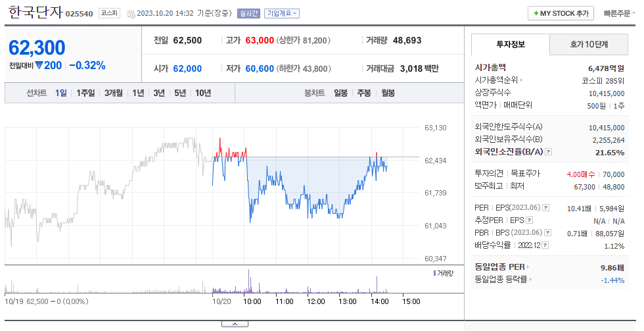Select the 1일 line chart period
Image resolution: width=644 pixels, height=331 pixels.
pos(60,93)
